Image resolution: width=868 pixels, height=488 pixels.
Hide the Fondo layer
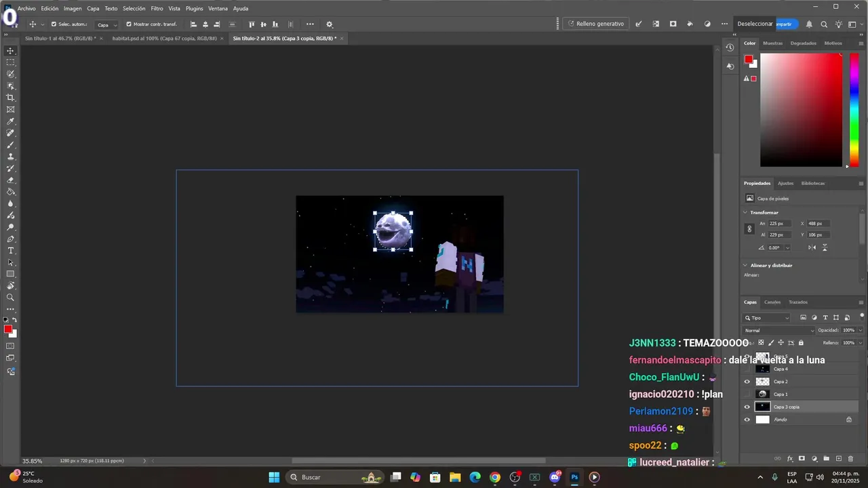pos(747,420)
